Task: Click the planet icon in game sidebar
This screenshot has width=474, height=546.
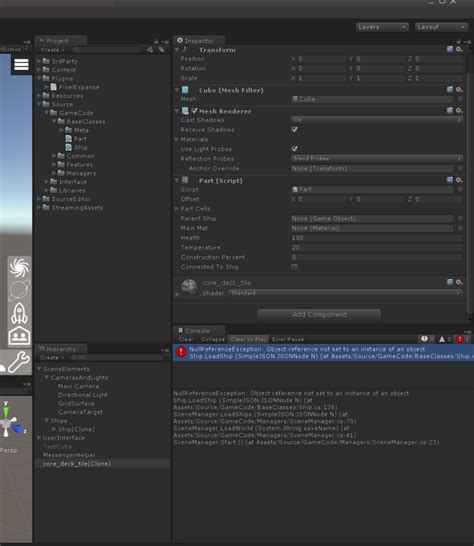Action: 19,290
